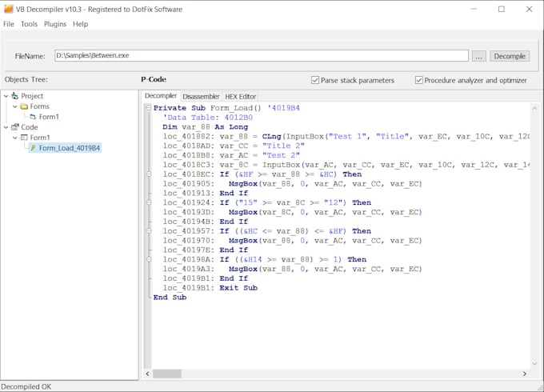Click the Form1 form icon under Forms
This screenshot has width=544, height=392.
coord(33,117)
